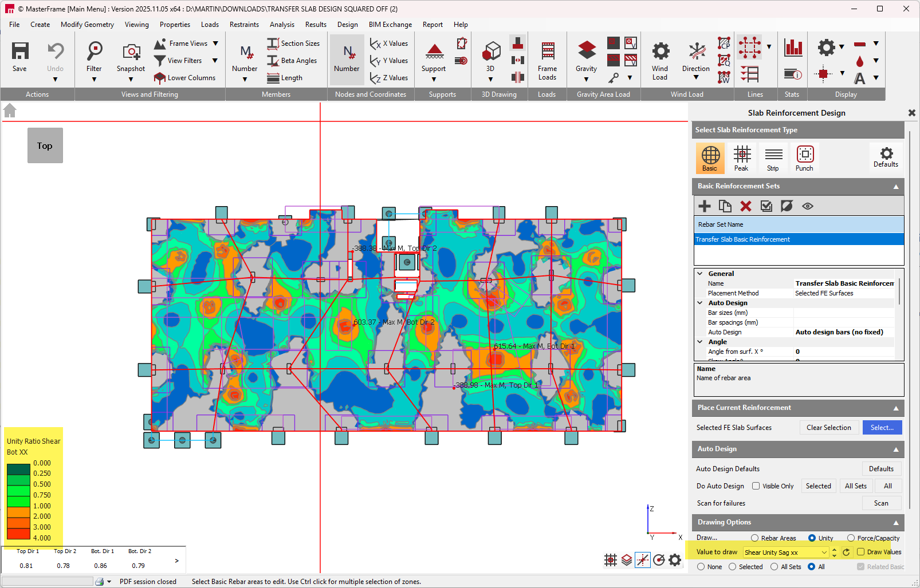The height and width of the screenshot is (588, 920).
Task: Show the selected rebar set visibility
Action: click(x=807, y=206)
